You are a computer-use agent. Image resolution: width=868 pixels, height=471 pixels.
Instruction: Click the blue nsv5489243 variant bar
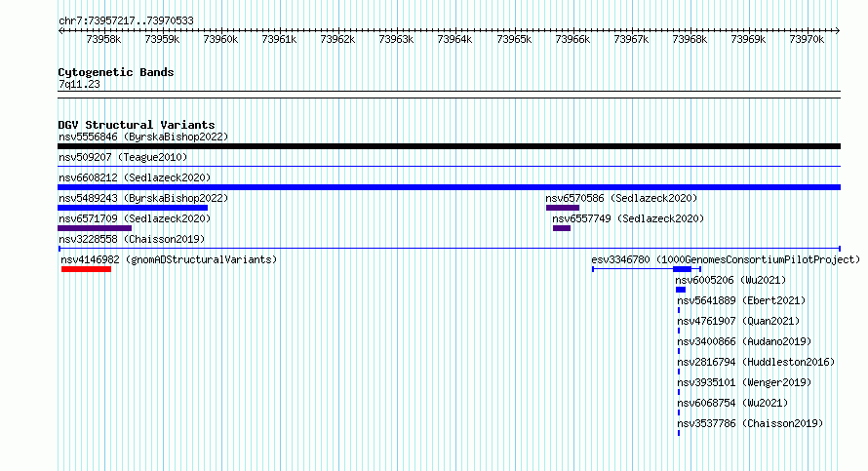[x=133, y=208]
